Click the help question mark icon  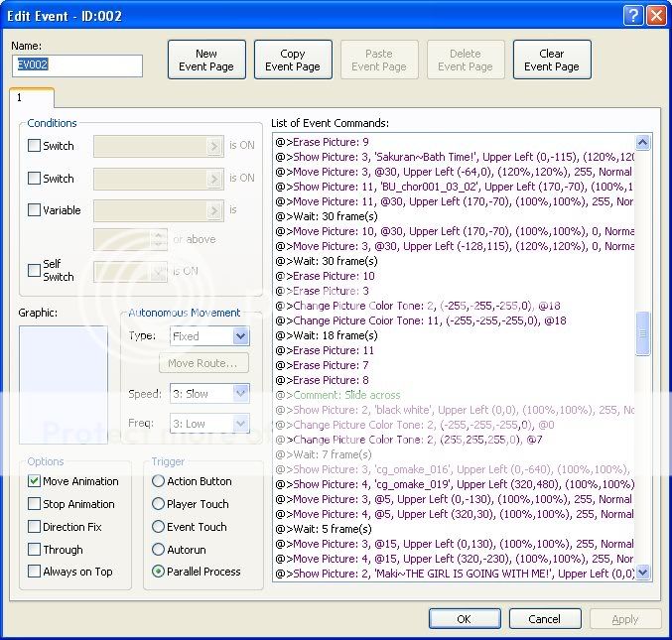tap(634, 15)
